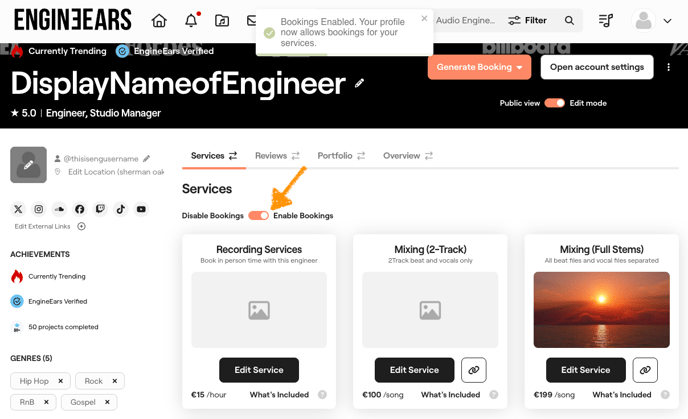Open the TikTok social link
This screenshot has width=688, height=419.
tap(120, 209)
